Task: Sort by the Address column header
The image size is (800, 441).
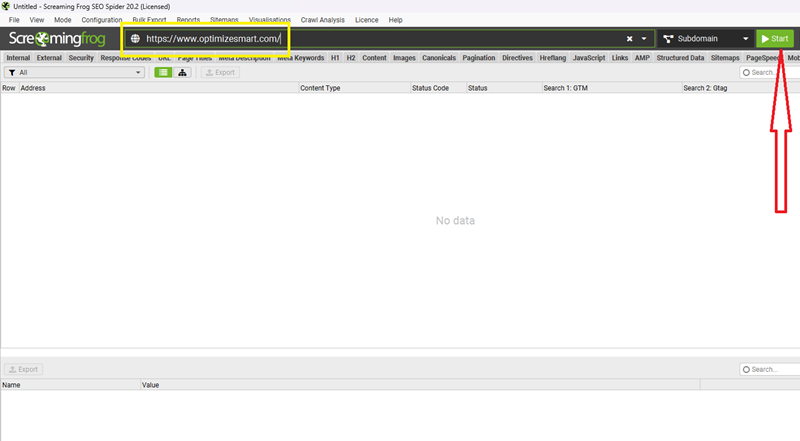Action: pos(159,88)
